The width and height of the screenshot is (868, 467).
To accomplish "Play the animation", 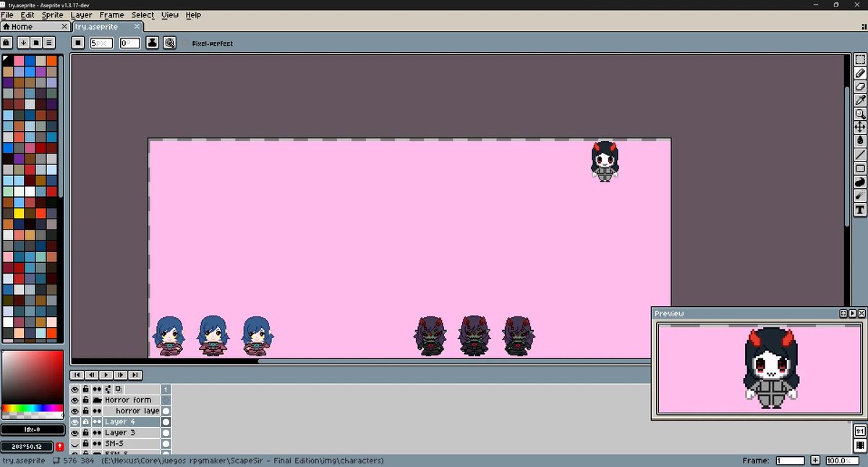I will pyautogui.click(x=106, y=374).
